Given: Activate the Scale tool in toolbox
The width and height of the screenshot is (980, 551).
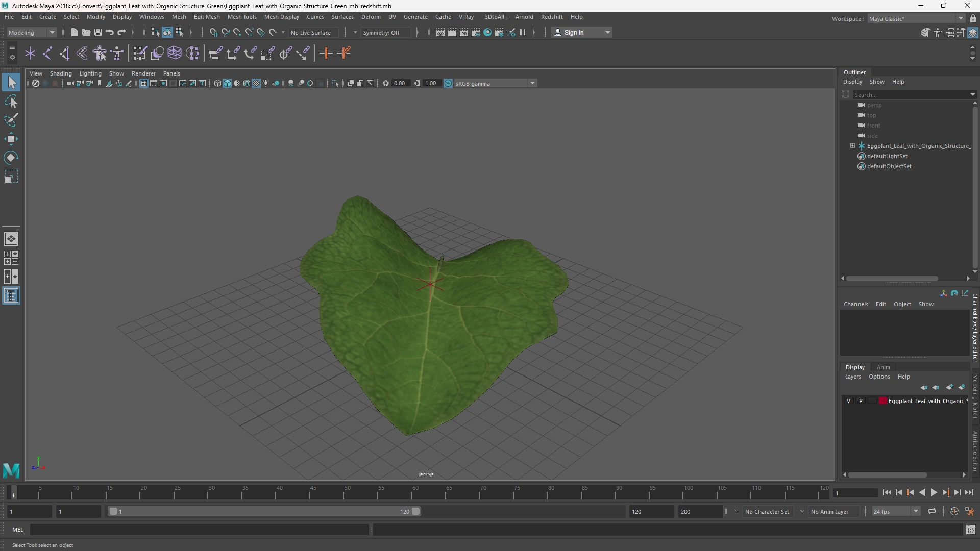Looking at the screenshot, I should click(x=11, y=177).
